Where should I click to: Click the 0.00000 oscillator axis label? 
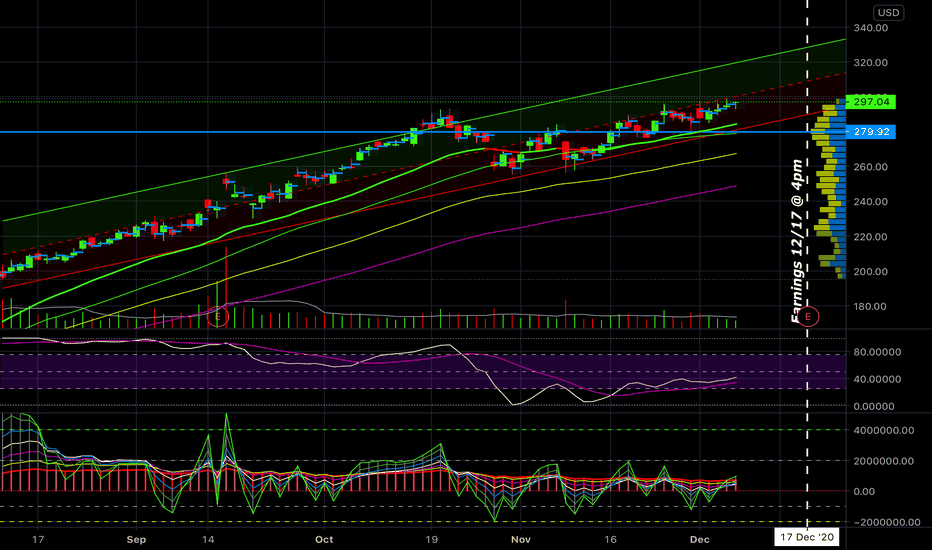(x=874, y=407)
